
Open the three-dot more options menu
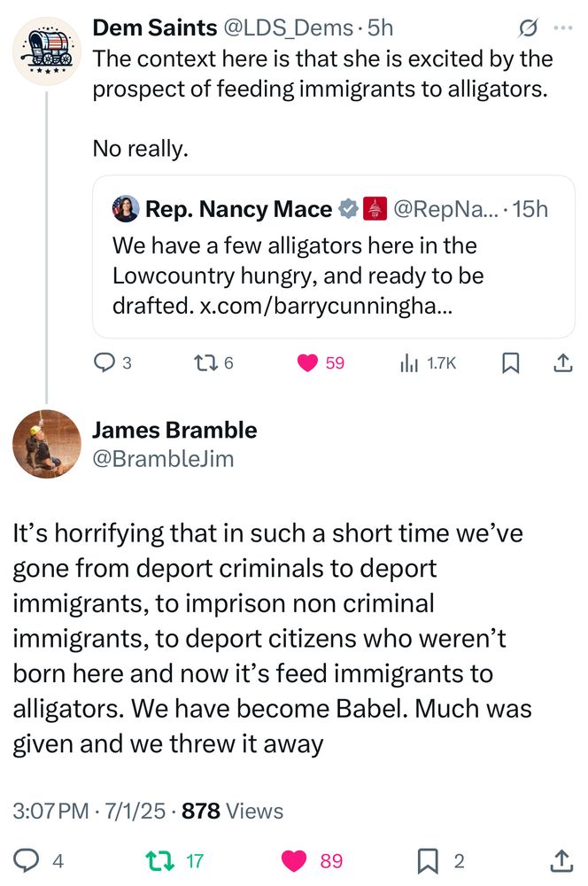pyautogui.click(x=562, y=27)
